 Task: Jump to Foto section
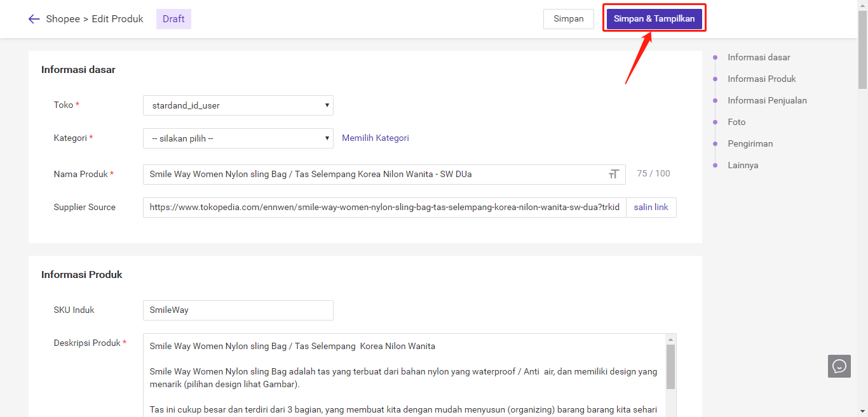[736, 122]
